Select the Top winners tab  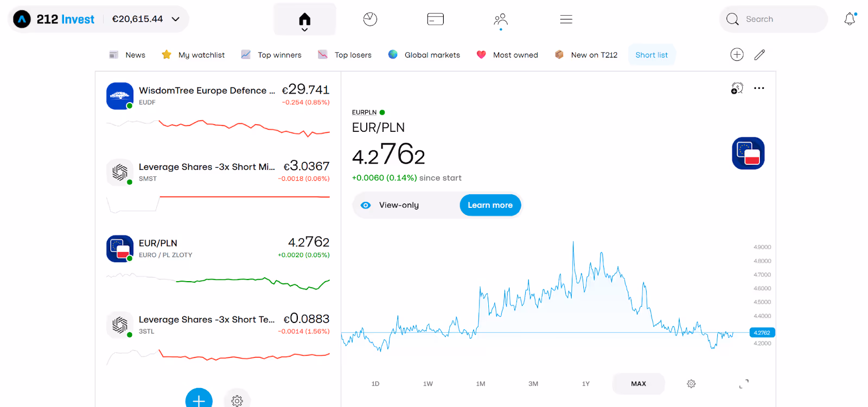[x=271, y=55]
